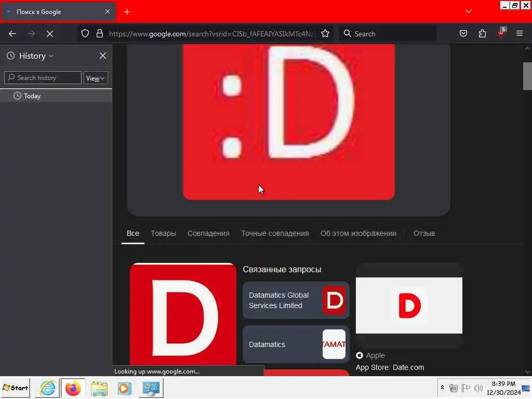
Task: Stop loading the page
Action: coord(50,34)
